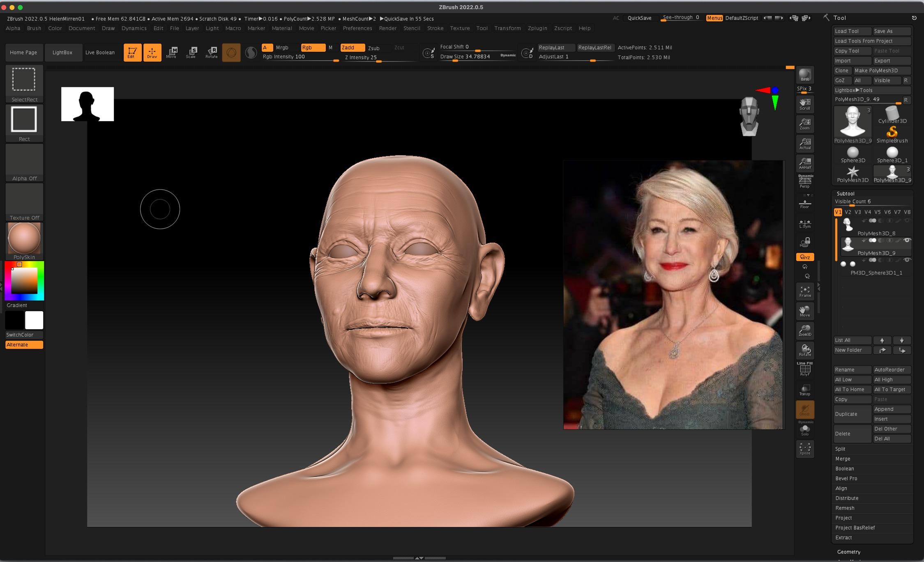Activate the Scale transform icon
Viewport: 924px width, 562px height.
point(191,52)
